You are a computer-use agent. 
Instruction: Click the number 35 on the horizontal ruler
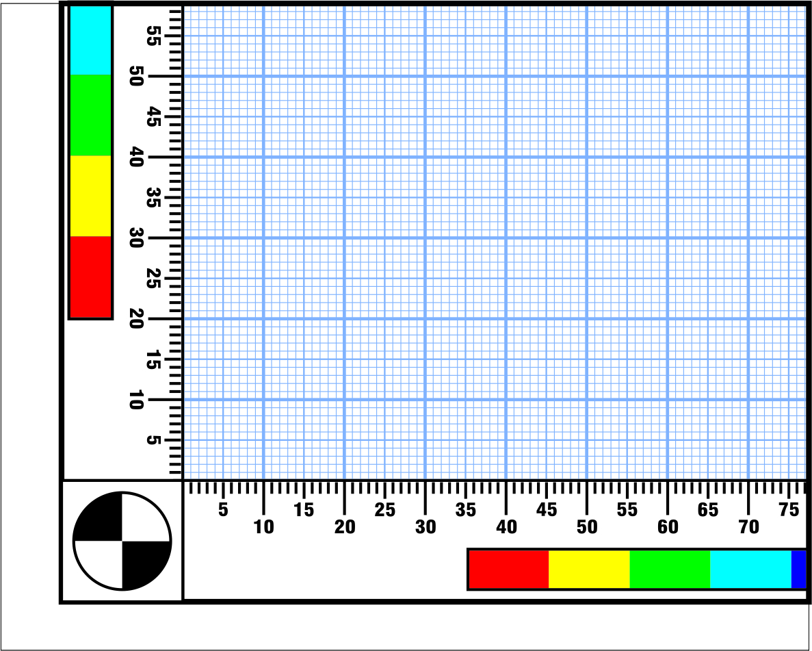466,509
